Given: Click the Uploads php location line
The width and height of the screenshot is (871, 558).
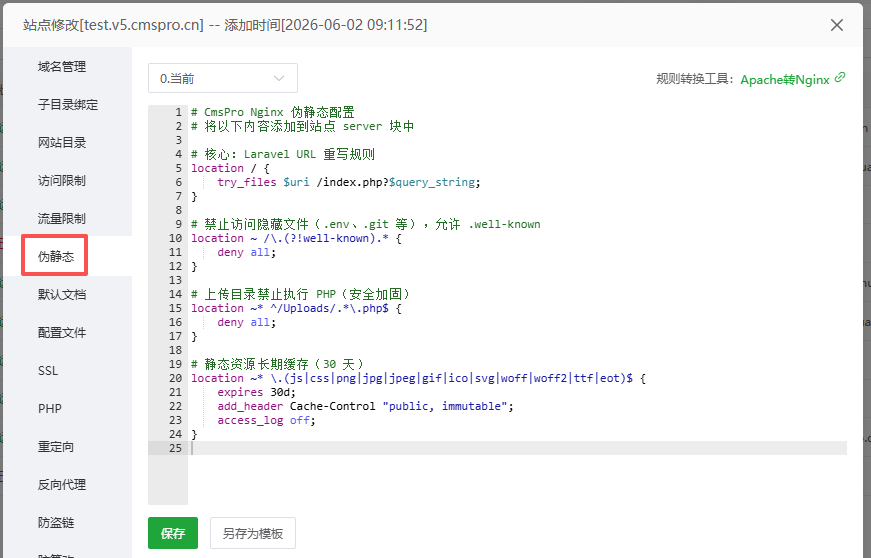Looking at the screenshot, I should click(x=296, y=308).
